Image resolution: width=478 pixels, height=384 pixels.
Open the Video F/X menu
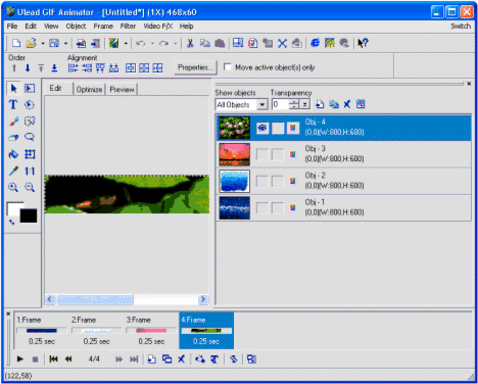(x=158, y=26)
